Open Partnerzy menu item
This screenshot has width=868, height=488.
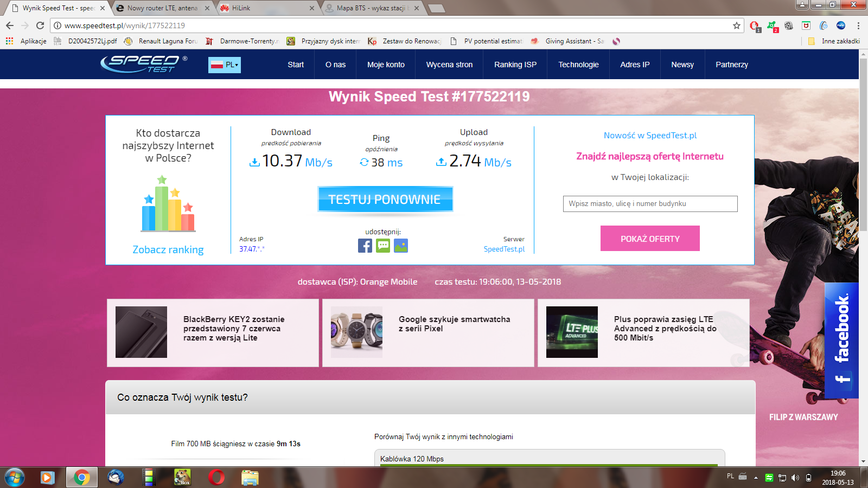coord(732,65)
